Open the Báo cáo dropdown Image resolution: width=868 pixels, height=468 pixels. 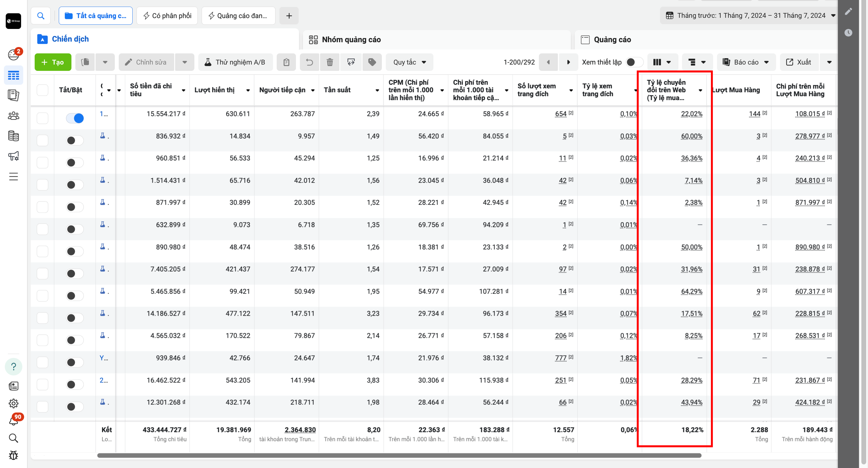tap(746, 62)
